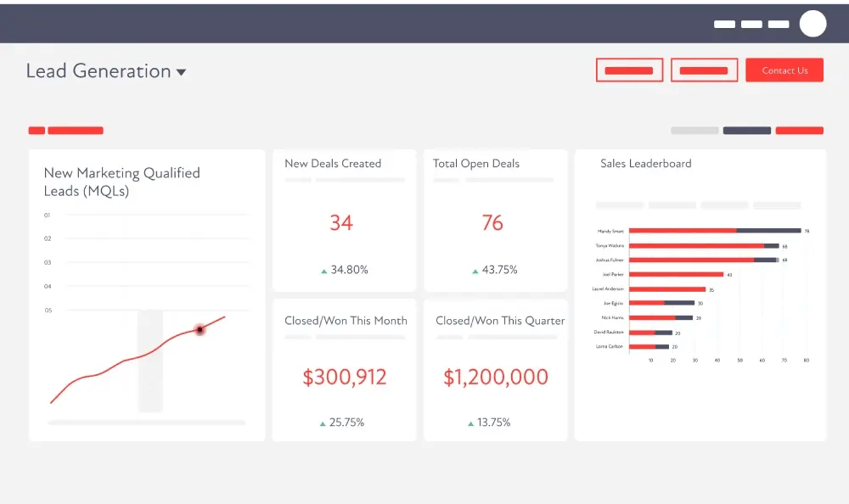
Task: Switch to the gray filter tab above leaderboard
Action: (x=694, y=131)
